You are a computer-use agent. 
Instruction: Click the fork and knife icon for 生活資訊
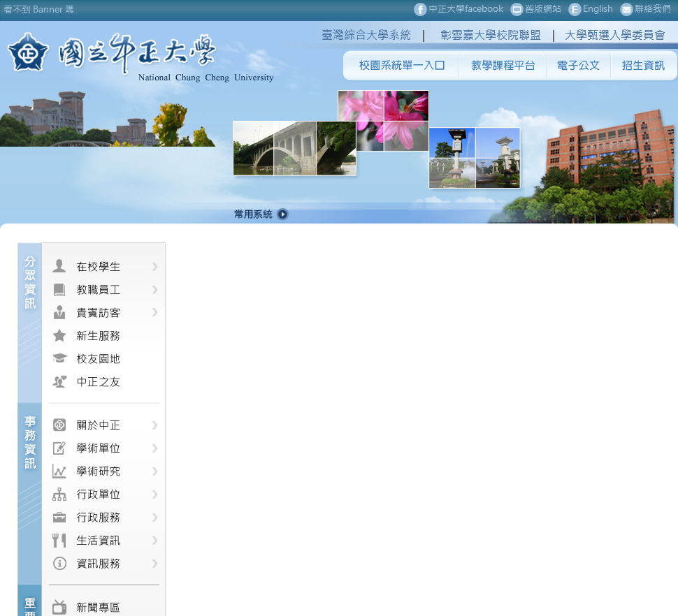click(x=59, y=541)
